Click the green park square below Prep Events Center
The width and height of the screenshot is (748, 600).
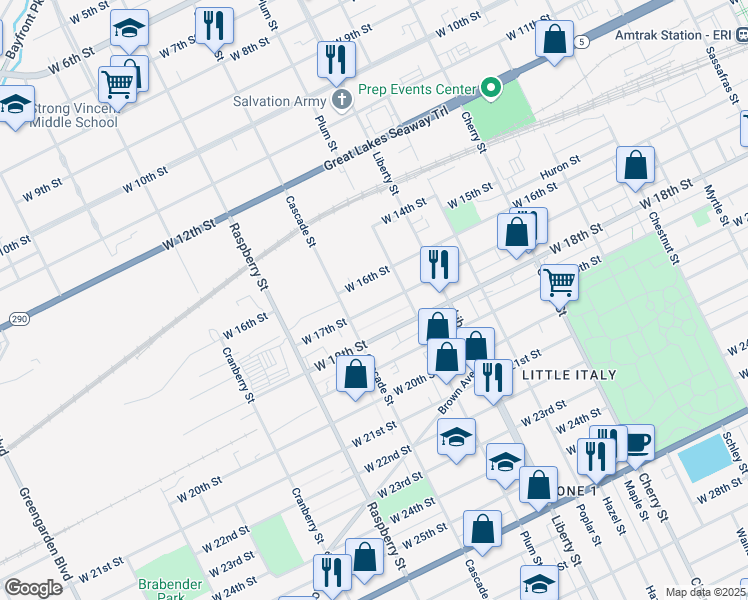(x=499, y=112)
